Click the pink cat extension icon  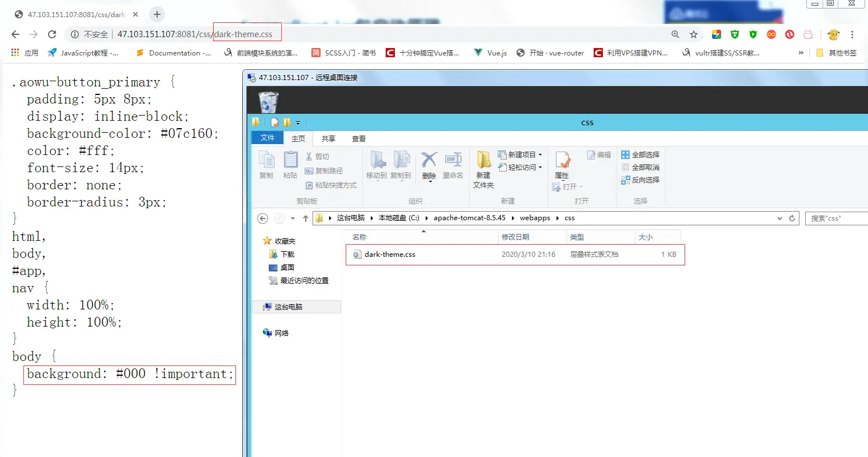click(808, 34)
